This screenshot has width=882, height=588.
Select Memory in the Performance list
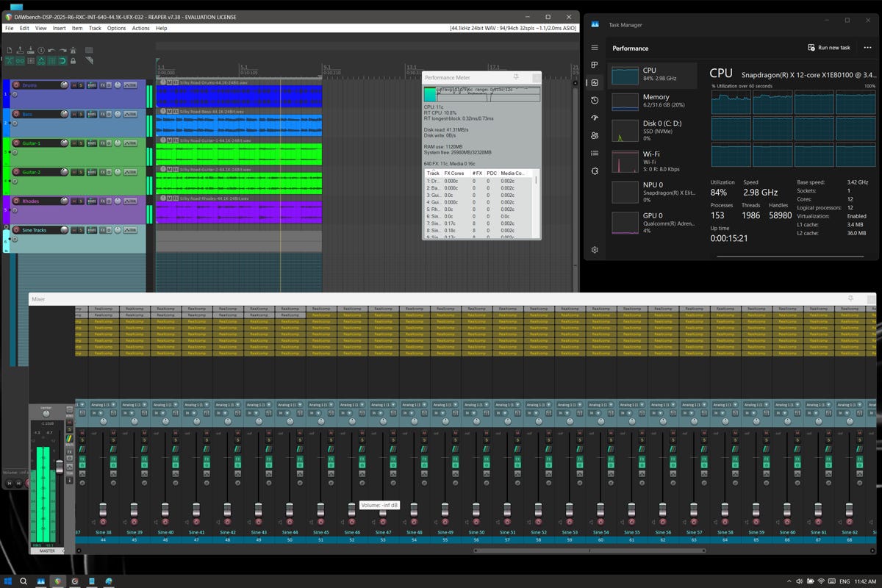656,101
